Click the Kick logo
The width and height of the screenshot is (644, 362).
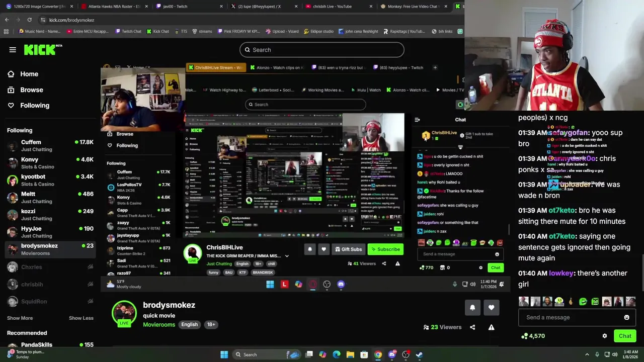tap(43, 49)
